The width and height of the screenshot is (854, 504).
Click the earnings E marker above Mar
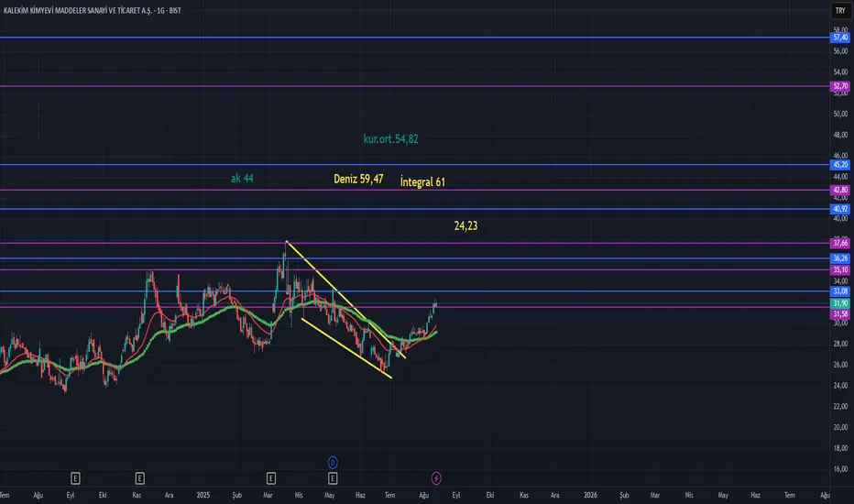point(270,478)
